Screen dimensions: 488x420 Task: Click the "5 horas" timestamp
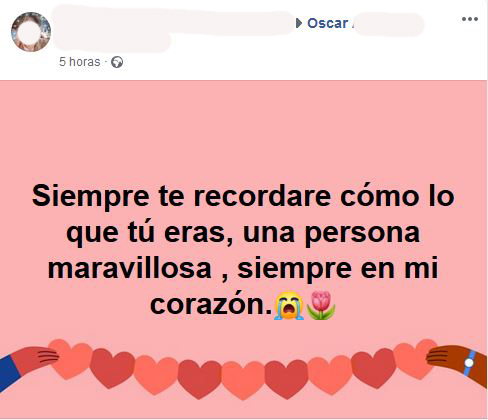pyautogui.click(x=79, y=62)
